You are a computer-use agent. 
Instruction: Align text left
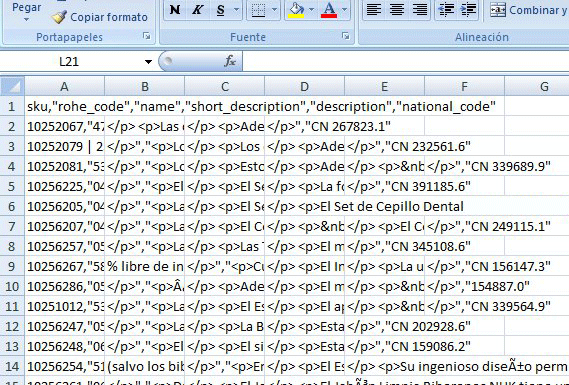click(374, 10)
